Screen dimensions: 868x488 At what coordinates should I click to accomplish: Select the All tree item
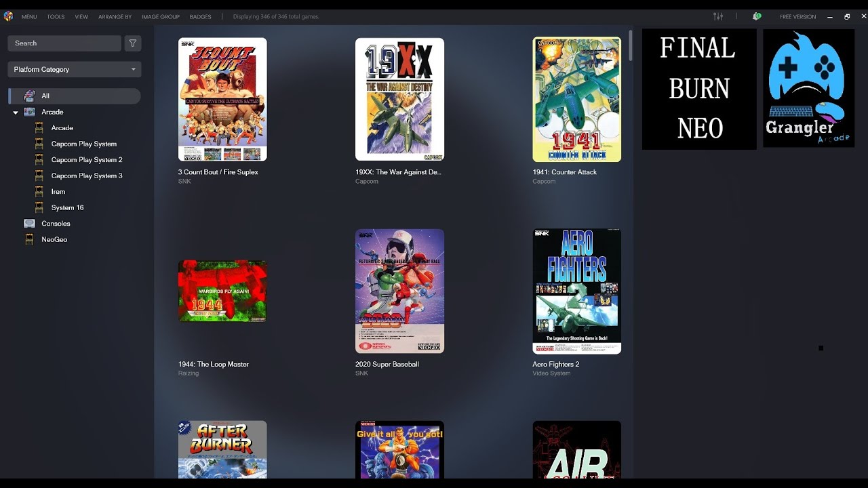[x=75, y=96]
